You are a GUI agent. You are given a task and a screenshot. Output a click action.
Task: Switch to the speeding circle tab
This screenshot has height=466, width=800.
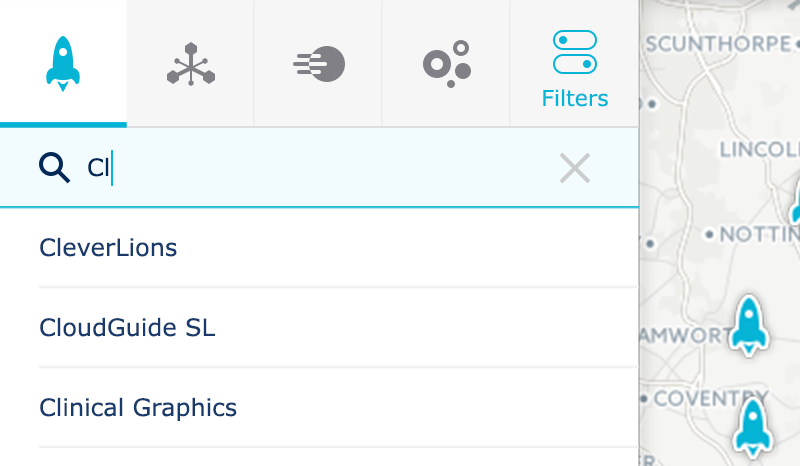[x=319, y=64]
